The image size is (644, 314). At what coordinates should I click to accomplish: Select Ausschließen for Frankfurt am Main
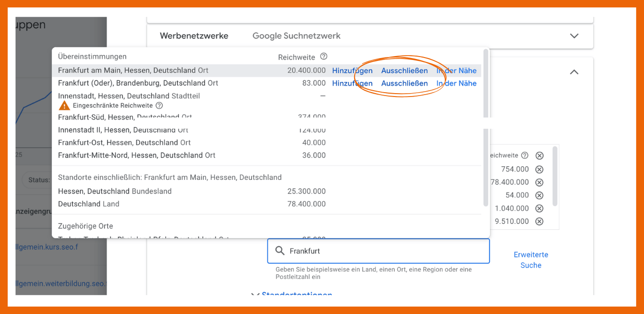[404, 70]
